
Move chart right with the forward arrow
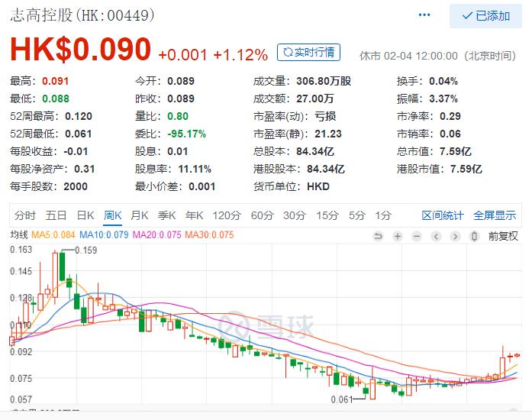click(456, 236)
